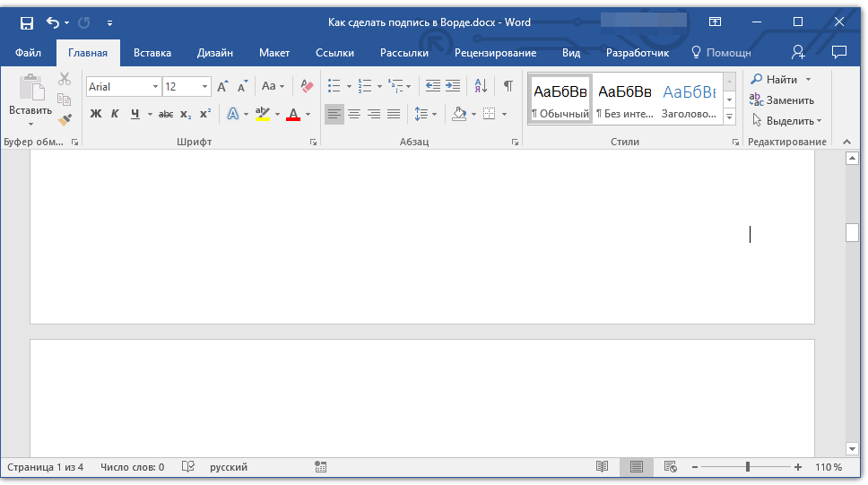The height and width of the screenshot is (485, 868).
Task: Open the font color dropdown arrow
Action: tap(308, 115)
